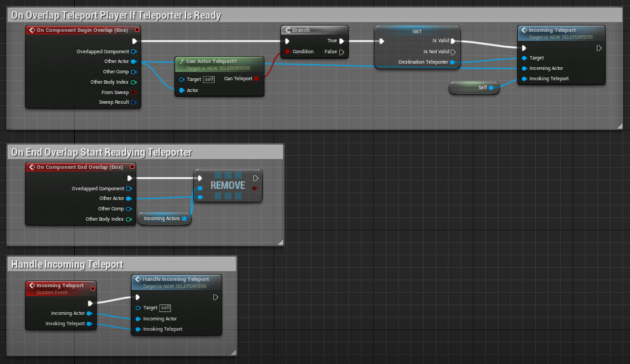Screen dimensions: 630x364
Task: Click the Branch False exec pin
Action: (x=341, y=52)
